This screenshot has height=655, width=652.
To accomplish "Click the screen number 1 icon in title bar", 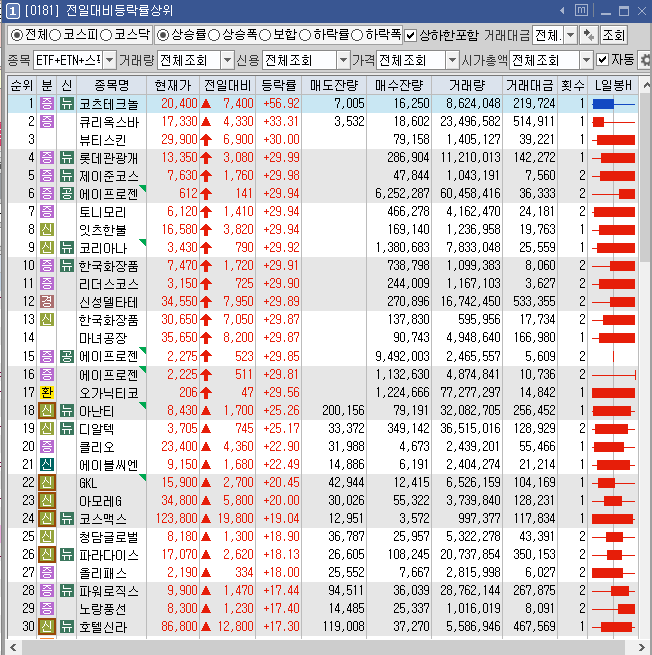I will point(13,11).
